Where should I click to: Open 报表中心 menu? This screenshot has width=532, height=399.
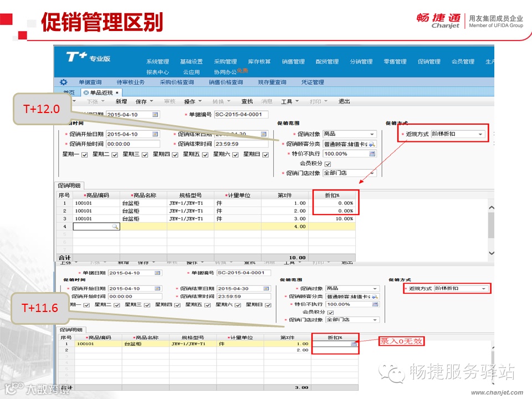[x=157, y=72]
